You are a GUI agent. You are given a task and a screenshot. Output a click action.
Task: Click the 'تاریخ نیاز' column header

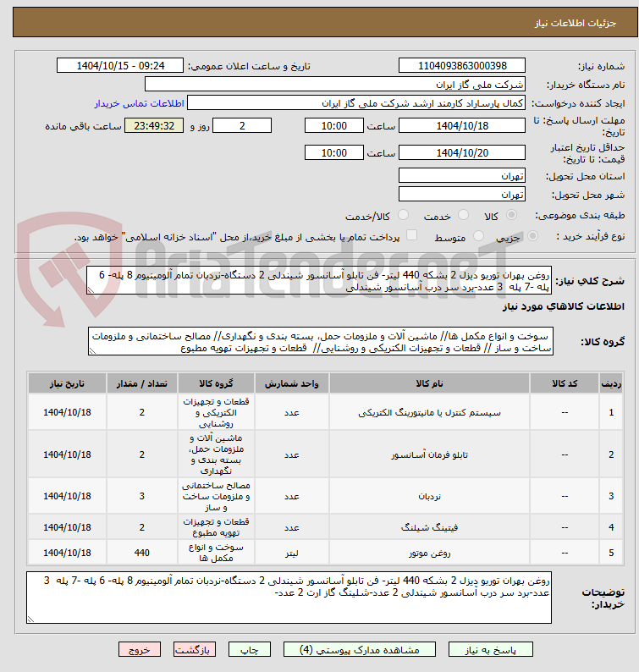68,383
